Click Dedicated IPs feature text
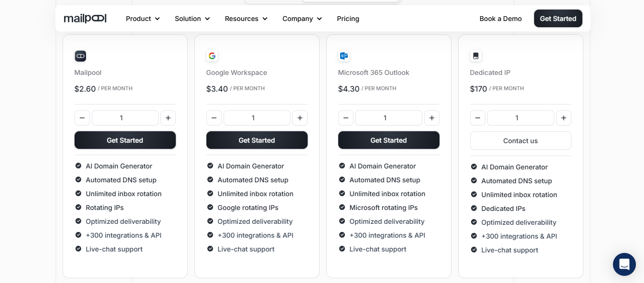The height and width of the screenshot is (283, 644). [504, 209]
